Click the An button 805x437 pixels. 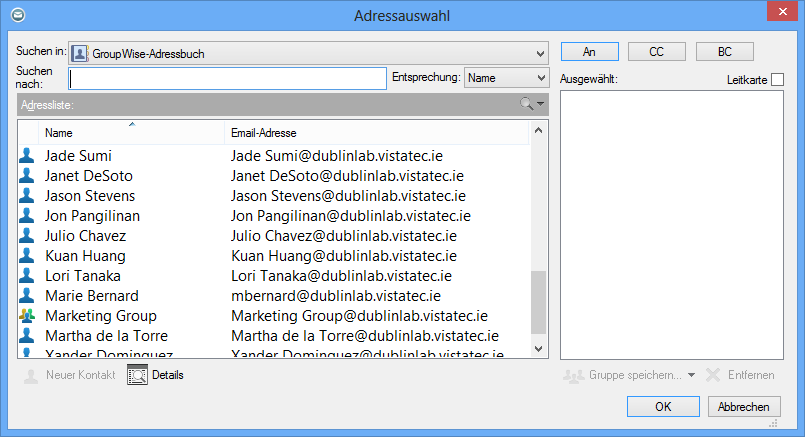point(589,52)
